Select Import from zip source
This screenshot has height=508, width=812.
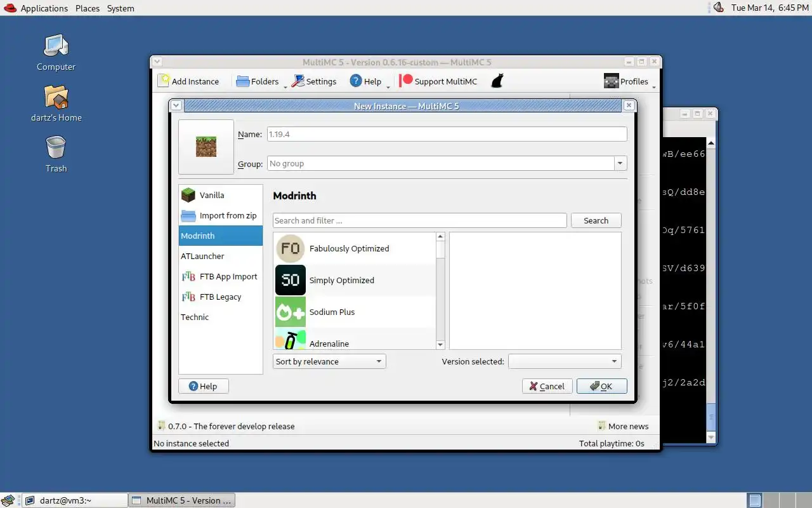[x=221, y=215]
